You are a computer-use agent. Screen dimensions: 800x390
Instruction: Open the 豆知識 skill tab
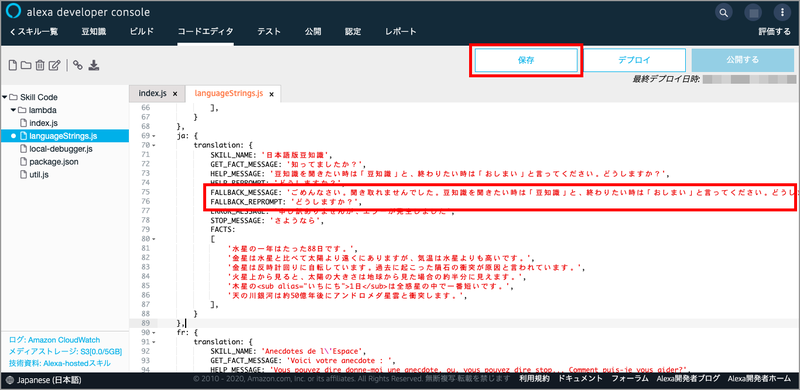pos(93,32)
